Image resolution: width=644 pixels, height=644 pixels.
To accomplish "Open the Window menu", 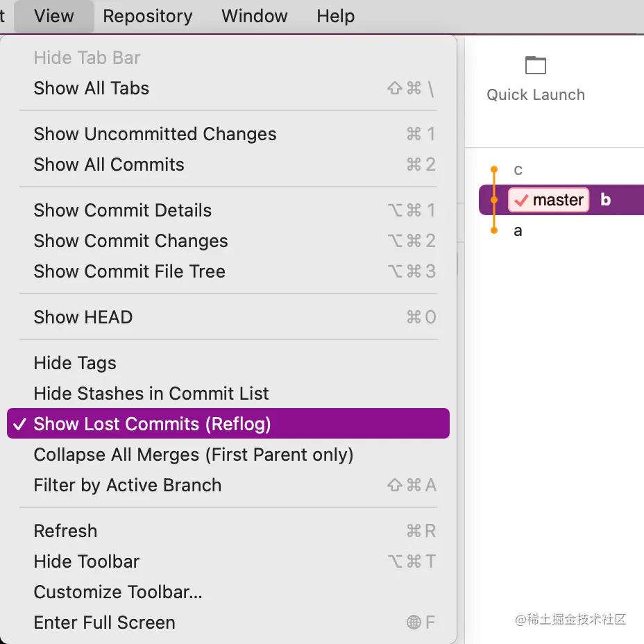I will pyautogui.click(x=255, y=16).
